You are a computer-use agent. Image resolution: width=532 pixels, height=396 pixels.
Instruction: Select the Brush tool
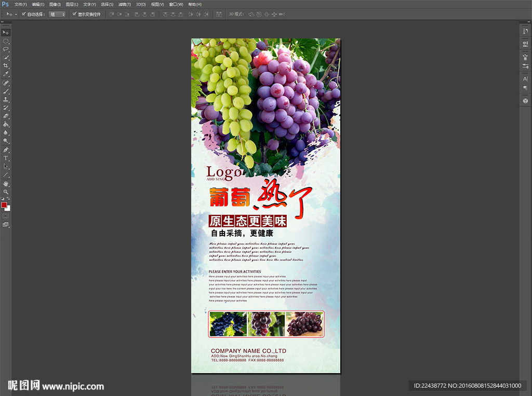tap(6, 91)
